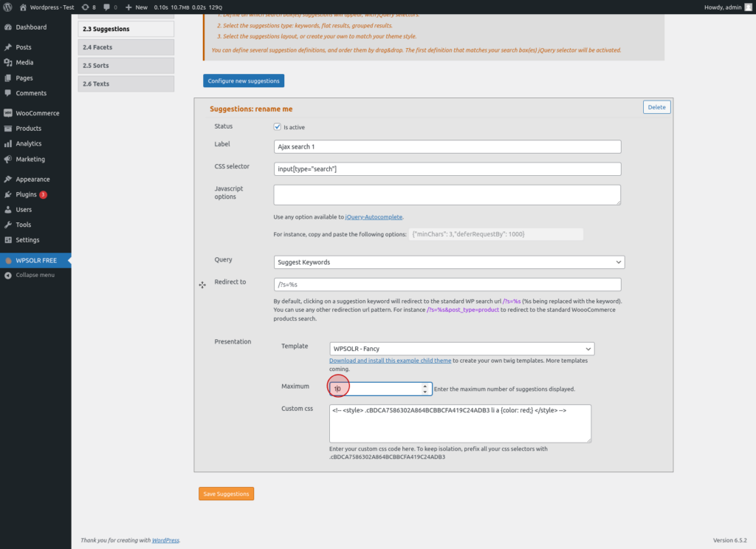
Task: Click the Dashboard gauge icon in sidebar
Action: point(7,27)
